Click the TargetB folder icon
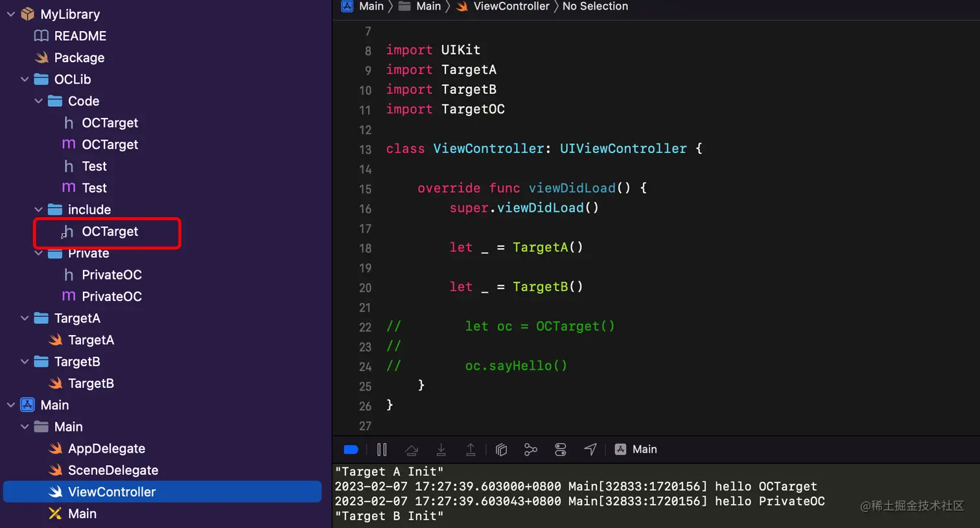The image size is (980, 528). click(41, 362)
